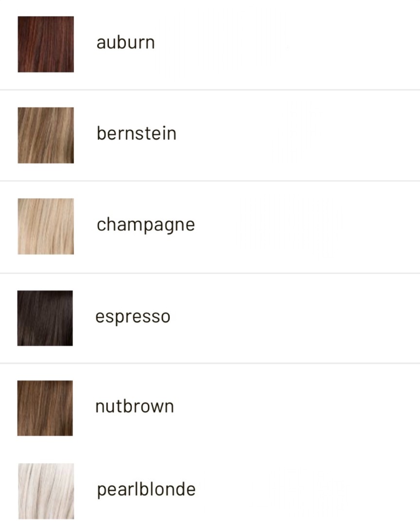
Task: Open the medium warm brown hair sample
Action: tap(45, 408)
